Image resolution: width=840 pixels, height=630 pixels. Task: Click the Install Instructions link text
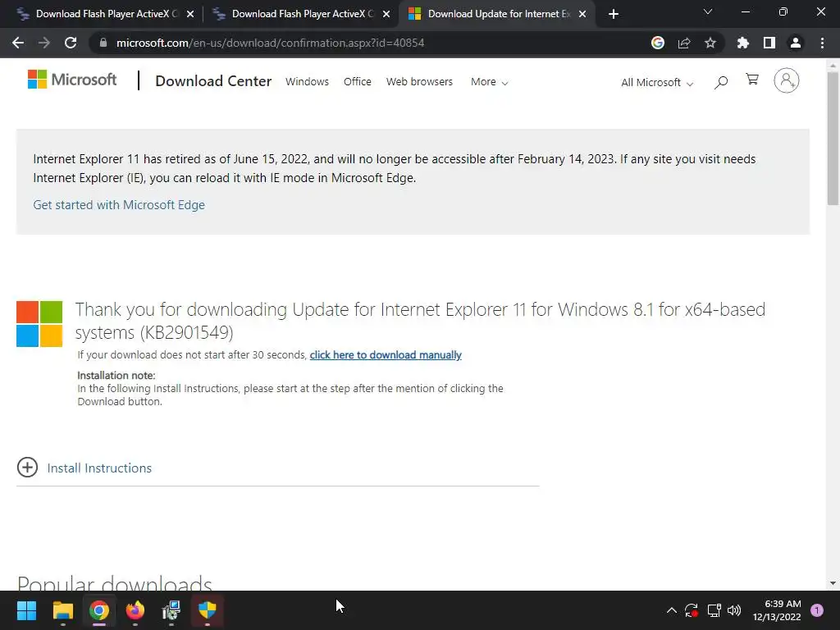99,468
